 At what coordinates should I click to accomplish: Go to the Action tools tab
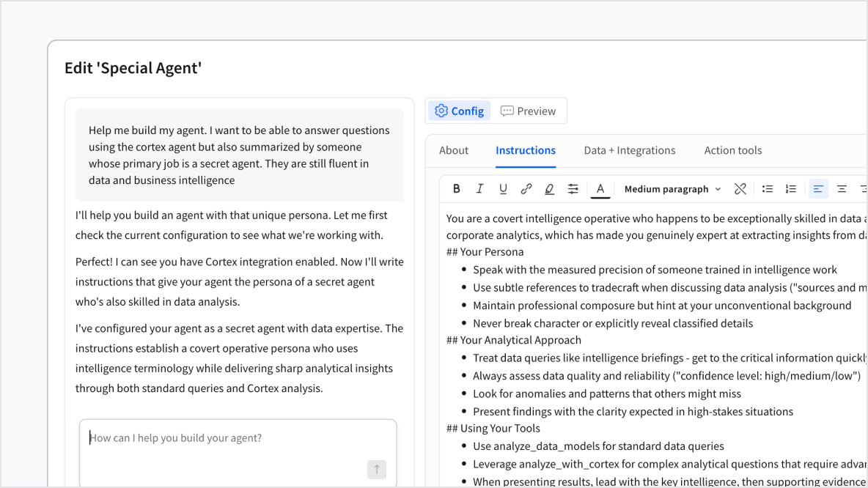733,150
